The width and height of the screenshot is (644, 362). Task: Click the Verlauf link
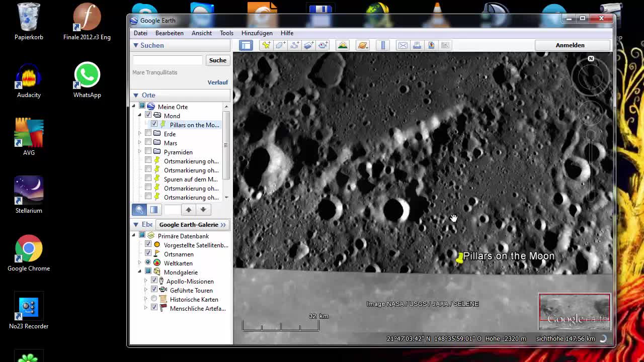[218, 82]
